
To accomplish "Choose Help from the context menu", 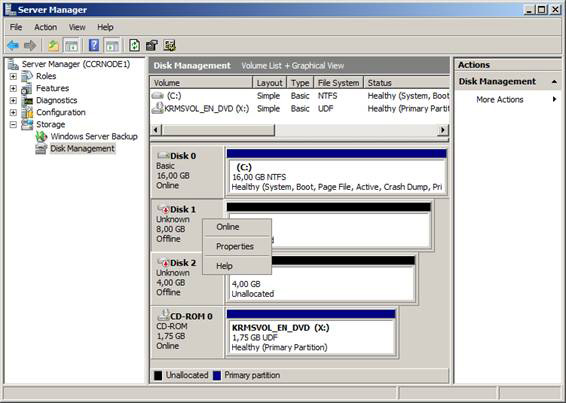I will coord(237,266).
